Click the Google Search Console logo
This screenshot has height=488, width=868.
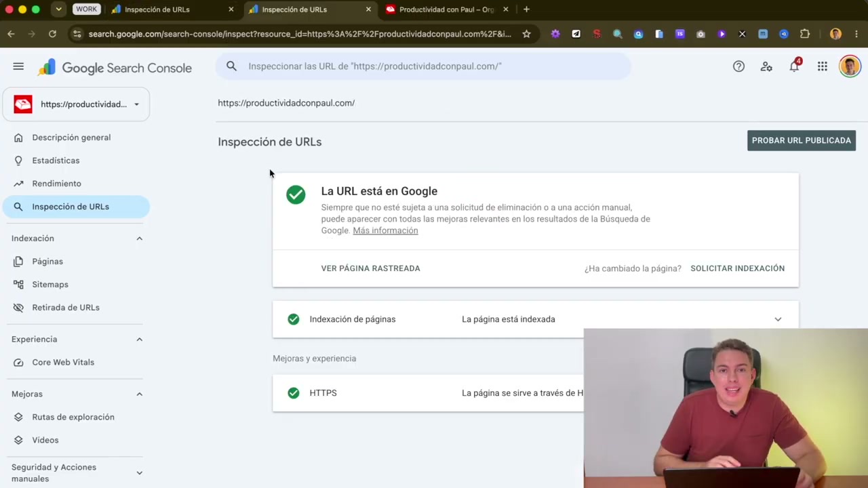tap(115, 68)
